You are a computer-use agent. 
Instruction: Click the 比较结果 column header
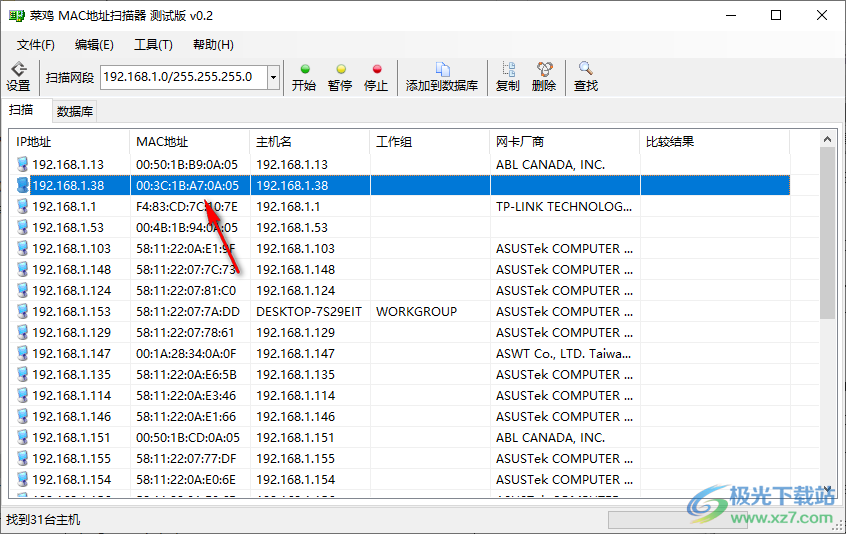(x=714, y=142)
